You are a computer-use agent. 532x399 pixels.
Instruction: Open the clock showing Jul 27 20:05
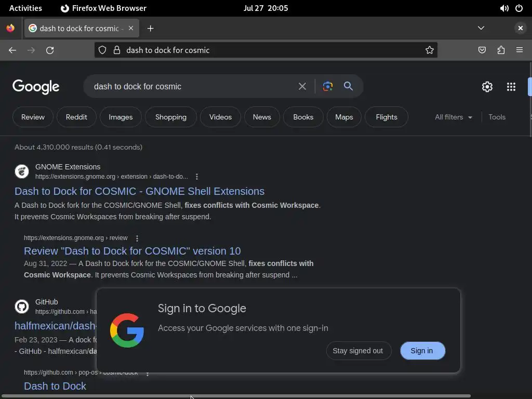265,8
